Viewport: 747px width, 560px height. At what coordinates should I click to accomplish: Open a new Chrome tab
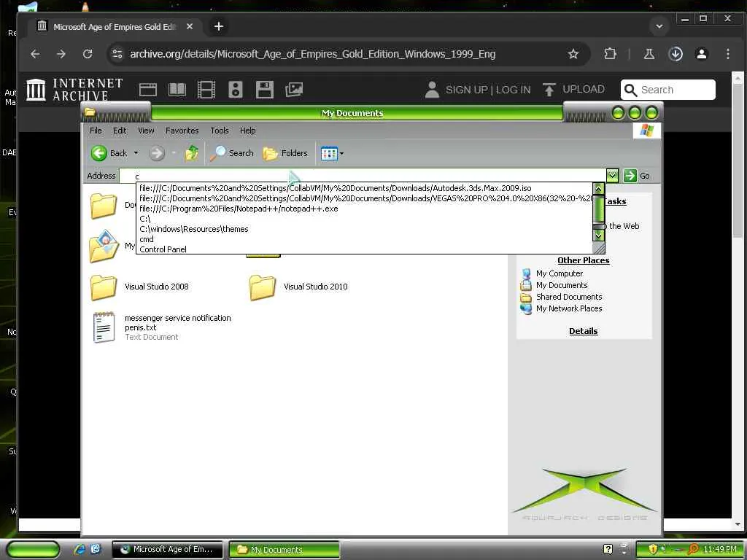pos(219,27)
